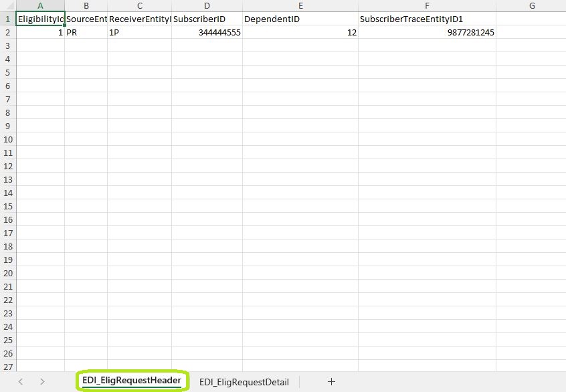Select the row 1 header
566x392 pixels.
[8, 19]
